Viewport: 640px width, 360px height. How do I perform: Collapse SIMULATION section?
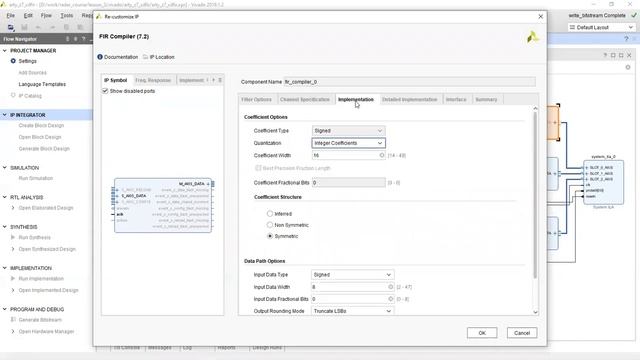click(5, 168)
